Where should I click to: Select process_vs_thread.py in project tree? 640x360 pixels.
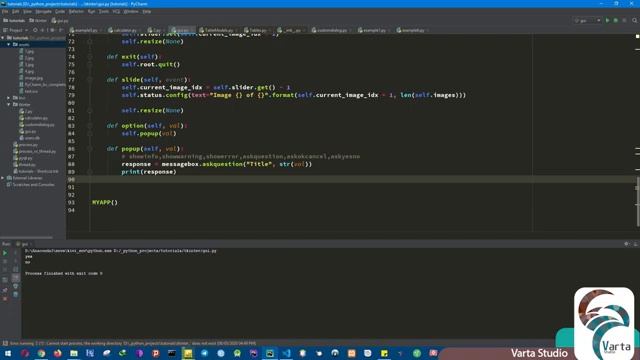coord(34,151)
